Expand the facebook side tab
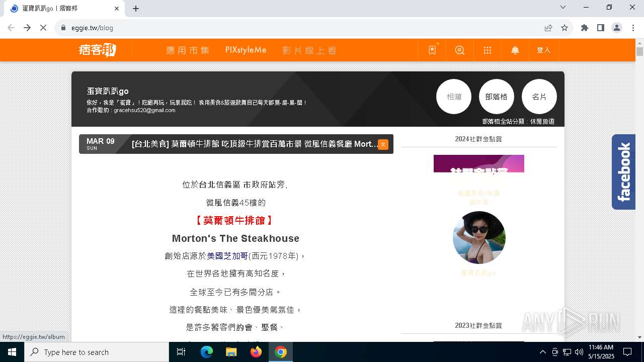Screen dimensions: 644x362 point(623,172)
